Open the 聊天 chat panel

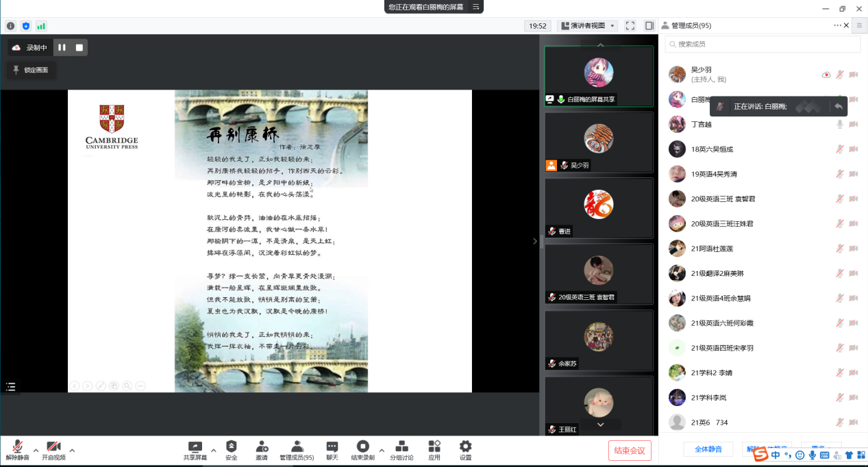click(x=332, y=449)
